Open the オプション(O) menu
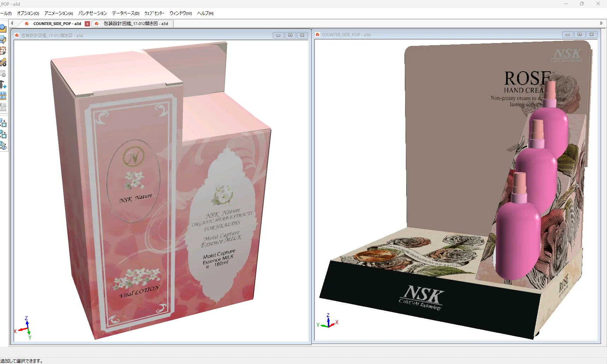607x364 pixels. pyautogui.click(x=28, y=13)
